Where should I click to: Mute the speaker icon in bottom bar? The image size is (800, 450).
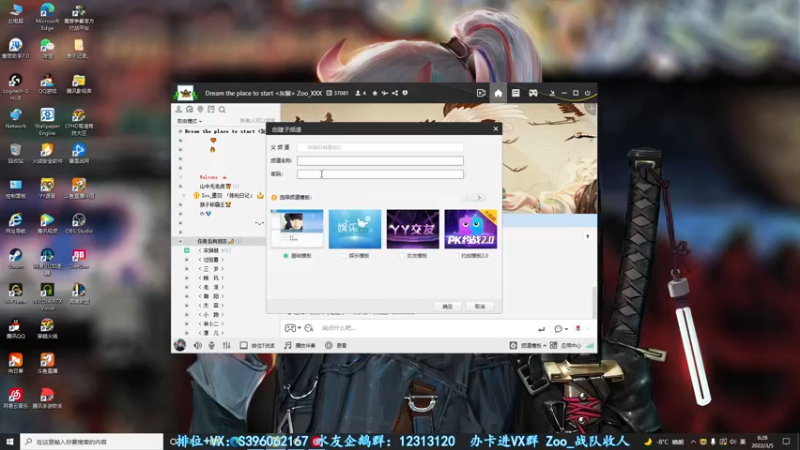[x=197, y=345]
